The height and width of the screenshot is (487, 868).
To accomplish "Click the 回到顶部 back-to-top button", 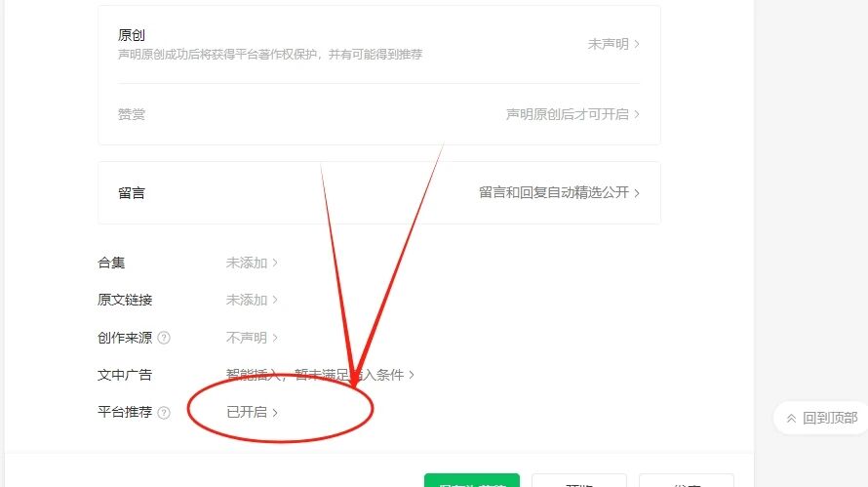I will pos(821,418).
